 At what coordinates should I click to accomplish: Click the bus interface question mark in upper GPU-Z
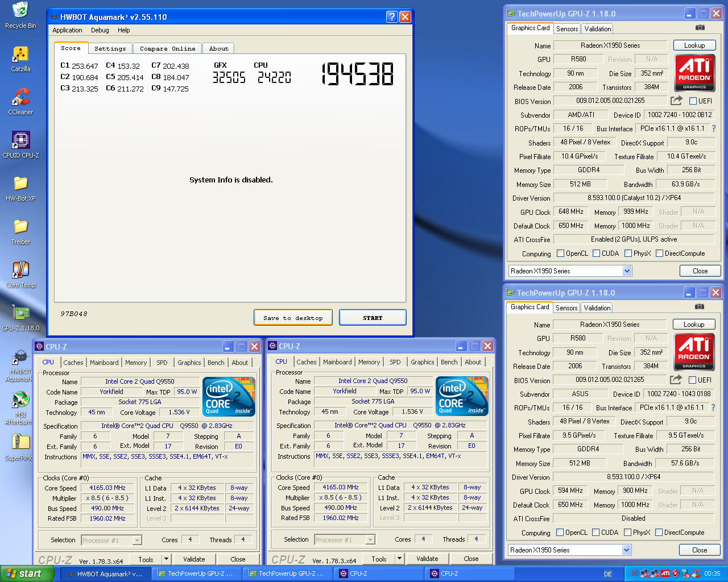tap(714, 128)
